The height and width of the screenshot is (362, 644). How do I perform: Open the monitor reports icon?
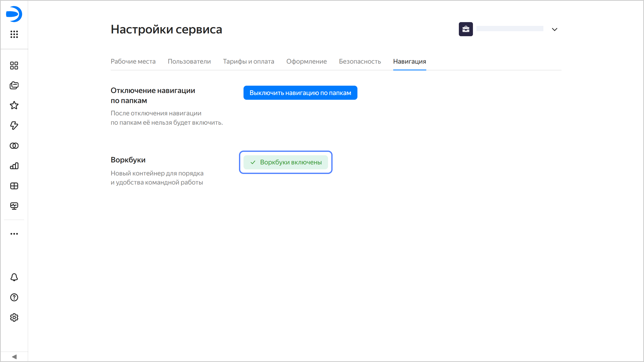14,206
